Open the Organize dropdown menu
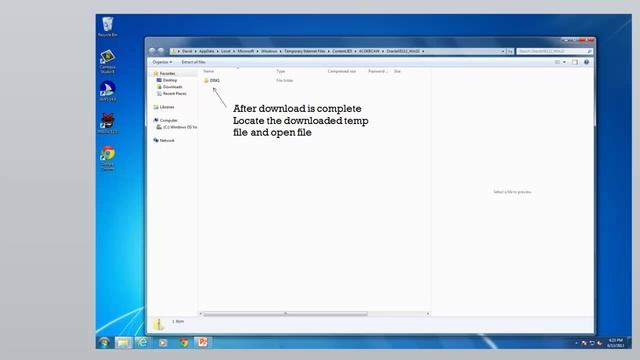Image resolution: width=640 pixels, height=360 pixels. (x=162, y=62)
